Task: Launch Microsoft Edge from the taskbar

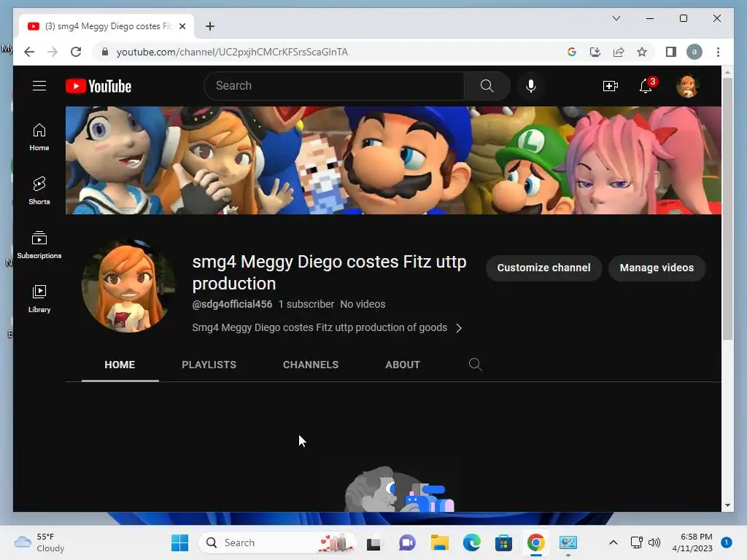Action: pos(472,542)
